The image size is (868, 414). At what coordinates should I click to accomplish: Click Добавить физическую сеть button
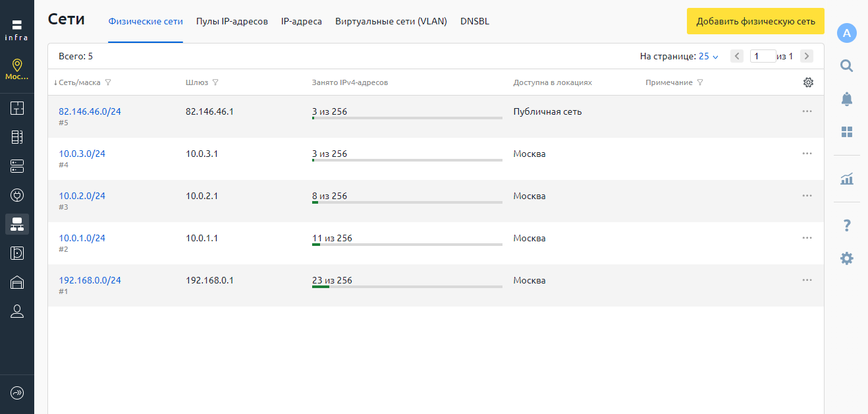tap(755, 21)
